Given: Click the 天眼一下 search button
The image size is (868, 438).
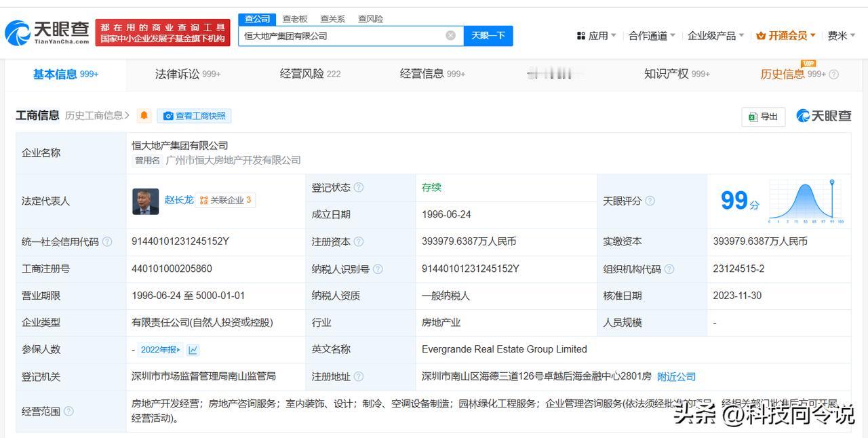Looking at the screenshot, I should tap(488, 36).
